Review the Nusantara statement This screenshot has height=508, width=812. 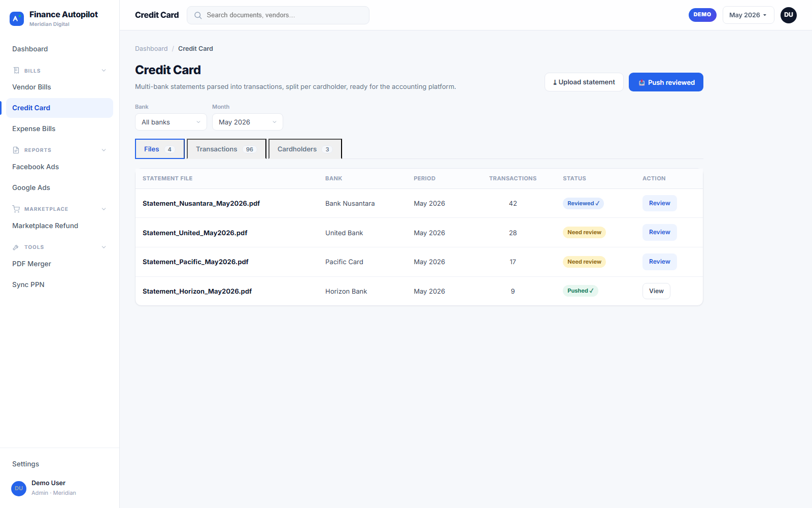pyautogui.click(x=659, y=203)
